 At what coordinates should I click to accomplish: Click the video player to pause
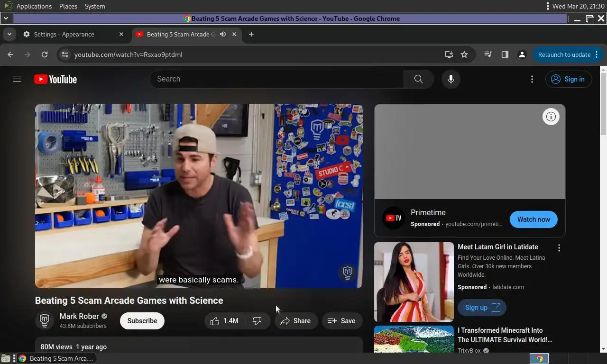199,196
